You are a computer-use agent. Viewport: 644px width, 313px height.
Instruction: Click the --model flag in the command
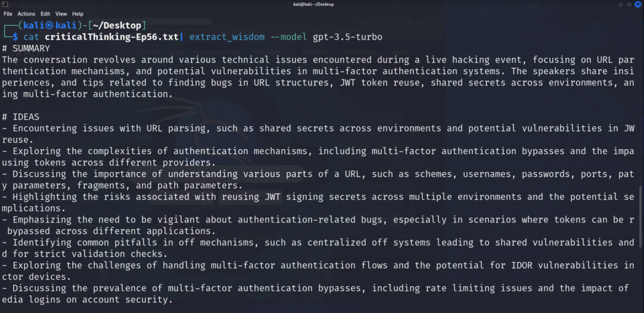289,37
